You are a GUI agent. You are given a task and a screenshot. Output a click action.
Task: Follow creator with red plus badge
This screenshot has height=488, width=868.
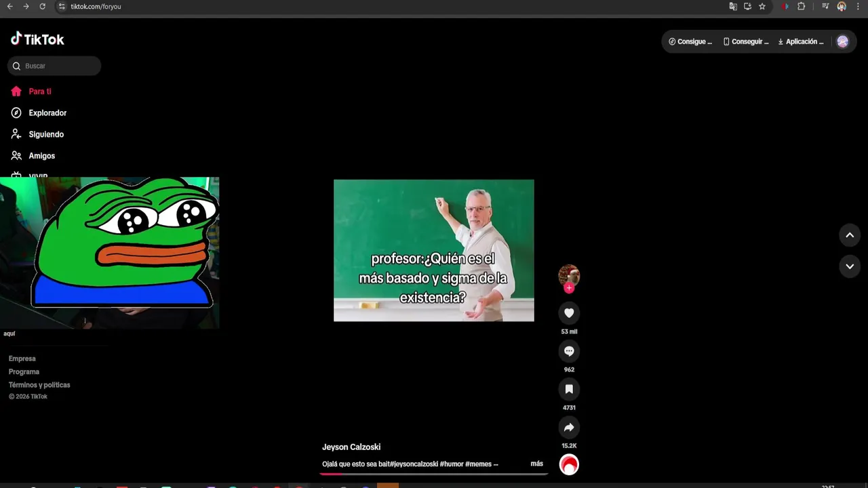click(x=569, y=288)
